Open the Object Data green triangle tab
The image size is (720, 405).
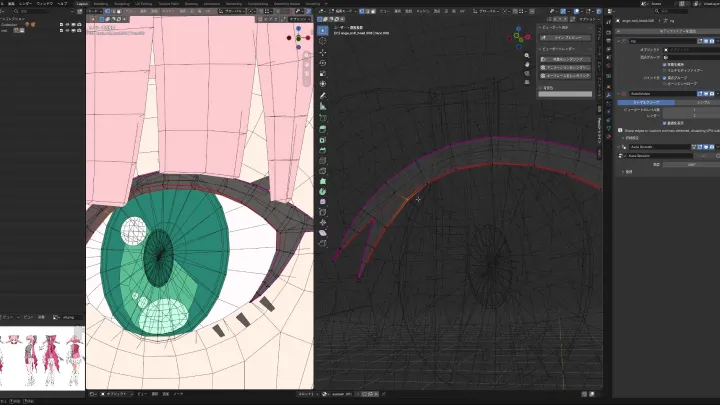[608, 128]
